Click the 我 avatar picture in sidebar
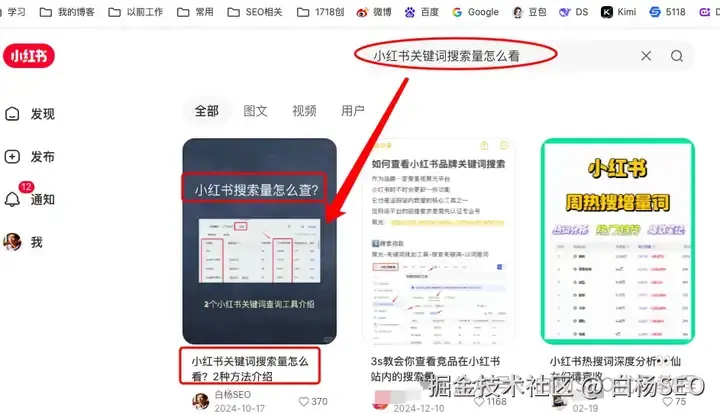This screenshot has height=414, width=720. click(x=12, y=242)
